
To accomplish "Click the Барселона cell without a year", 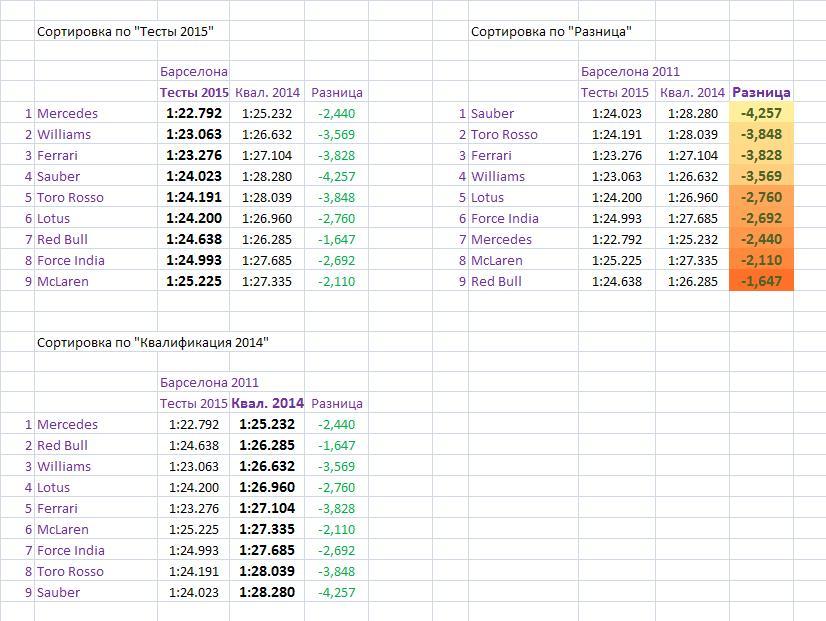I will click(x=194, y=72).
